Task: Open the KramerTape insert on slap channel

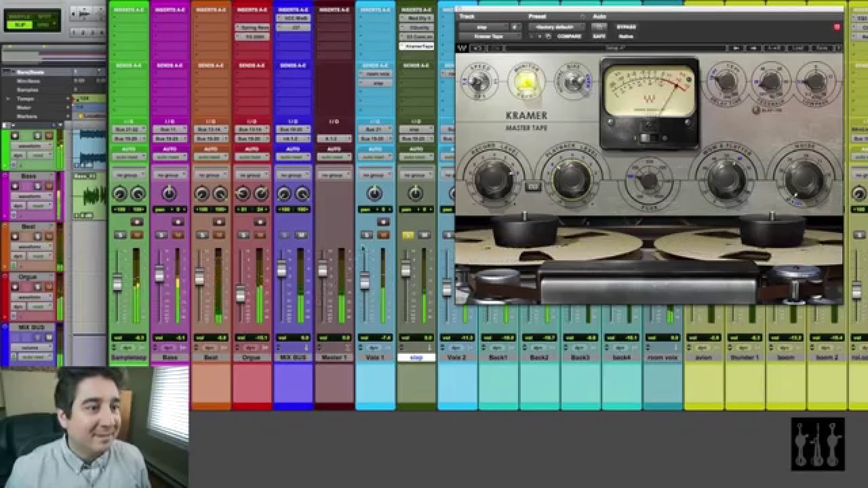Action: (x=416, y=46)
